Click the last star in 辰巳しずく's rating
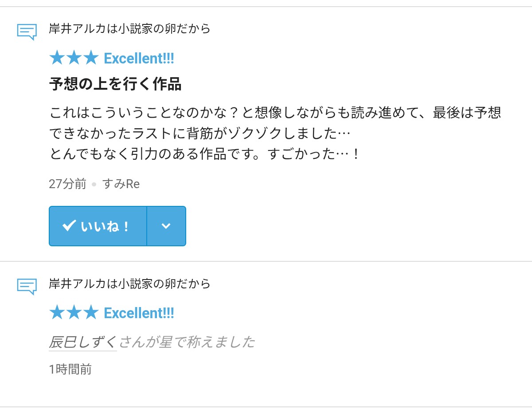The height and width of the screenshot is (410, 532). pyautogui.click(x=90, y=313)
